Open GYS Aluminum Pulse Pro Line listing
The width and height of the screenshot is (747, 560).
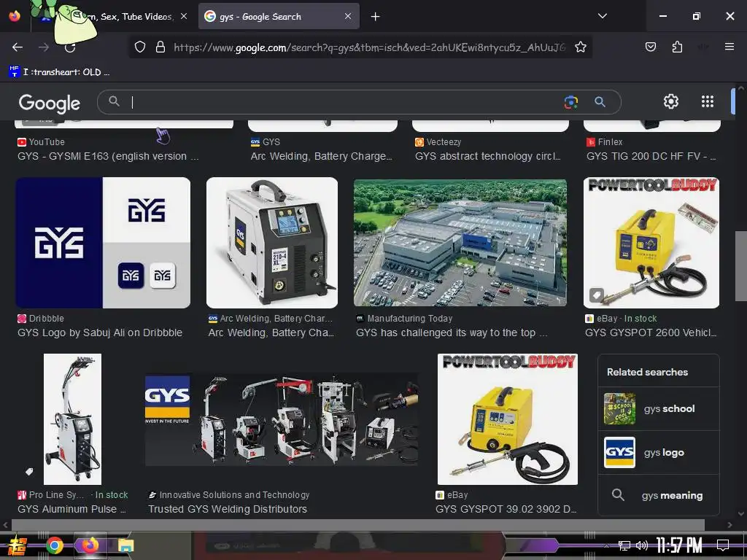[72, 509]
